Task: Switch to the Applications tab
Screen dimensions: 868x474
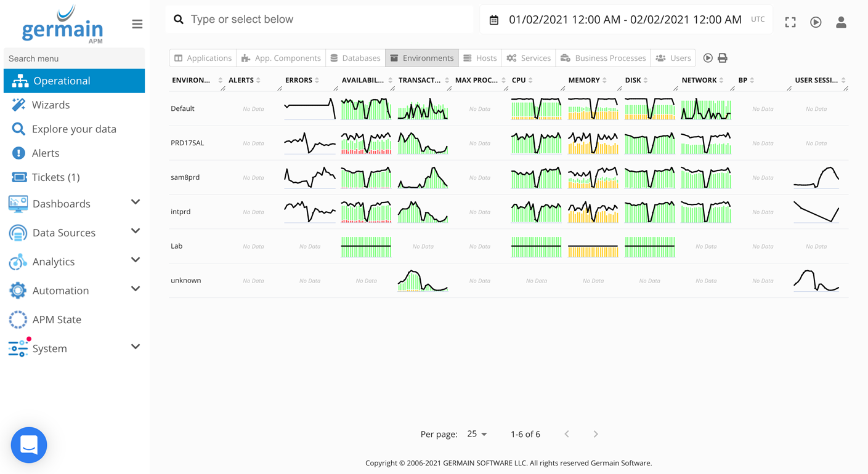Action: coord(203,58)
